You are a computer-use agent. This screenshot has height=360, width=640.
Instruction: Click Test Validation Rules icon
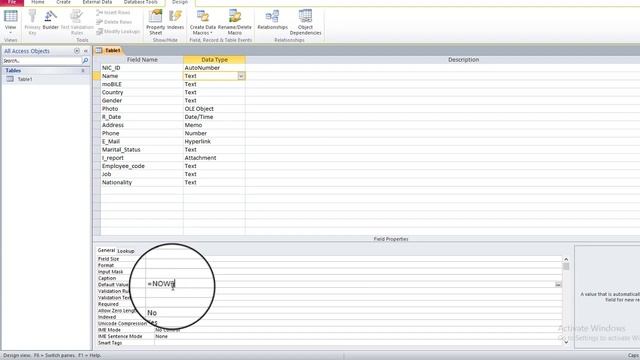tap(77, 22)
